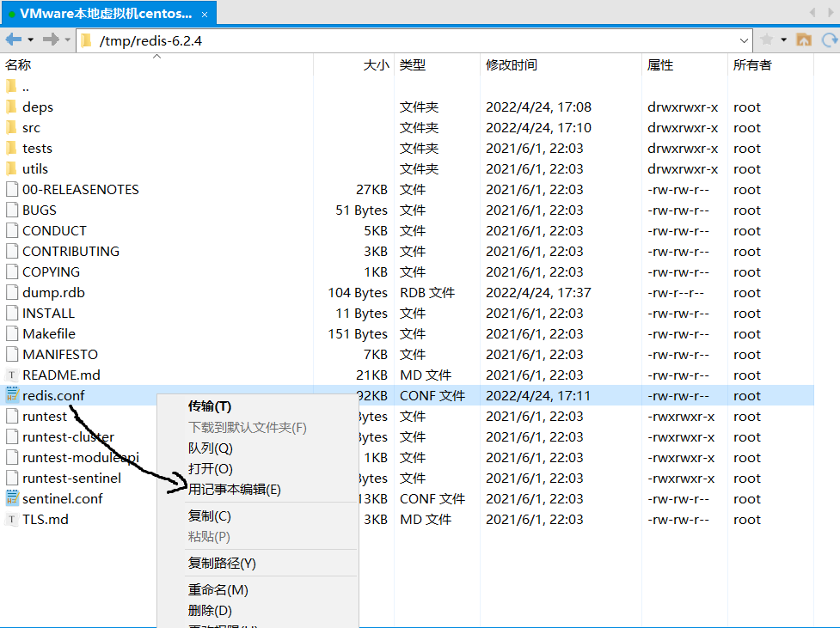Click the '51 Bytes' size of BUGS
The image size is (840, 628).
click(x=361, y=210)
